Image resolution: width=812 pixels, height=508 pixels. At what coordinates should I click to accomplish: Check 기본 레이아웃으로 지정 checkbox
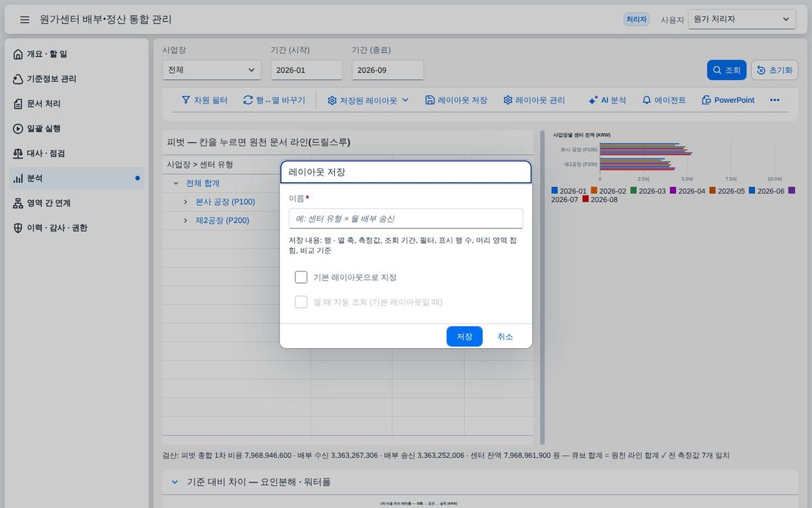click(x=301, y=277)
